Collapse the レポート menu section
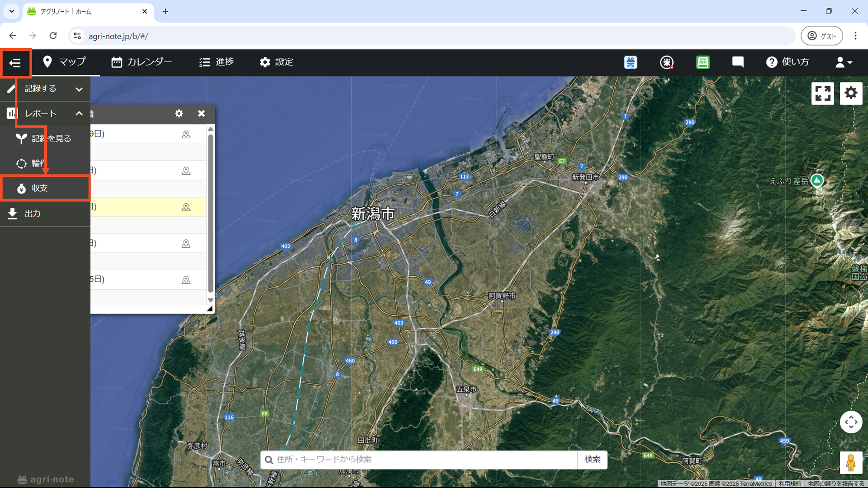The image size is (868, 488). (x=79, y=114)
